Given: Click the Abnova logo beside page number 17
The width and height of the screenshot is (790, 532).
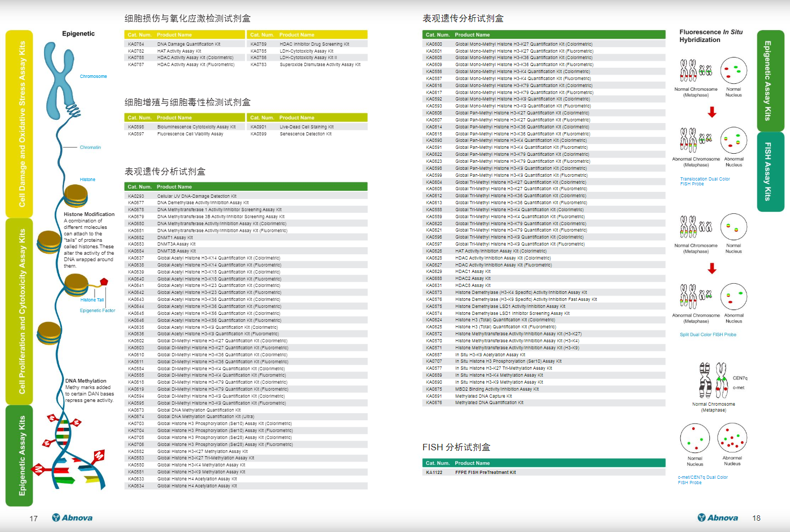Looking at the screenshot, I should 72,518.
